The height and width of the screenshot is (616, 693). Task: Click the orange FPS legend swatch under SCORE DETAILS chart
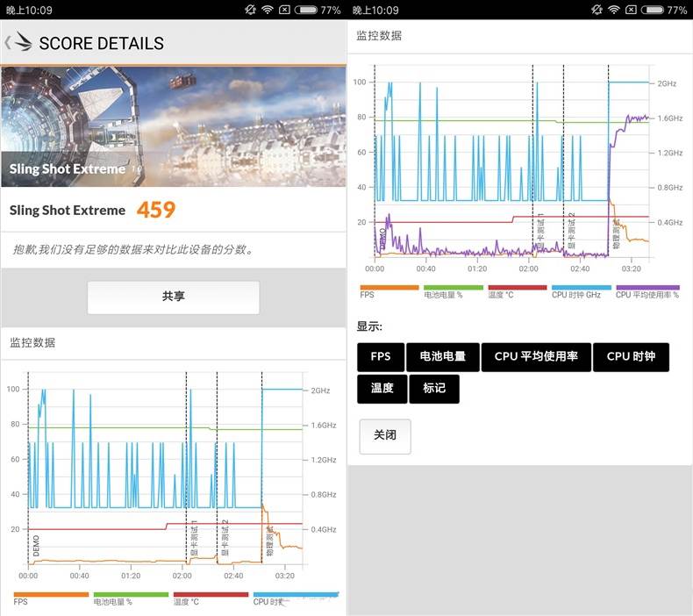(51, 594)
